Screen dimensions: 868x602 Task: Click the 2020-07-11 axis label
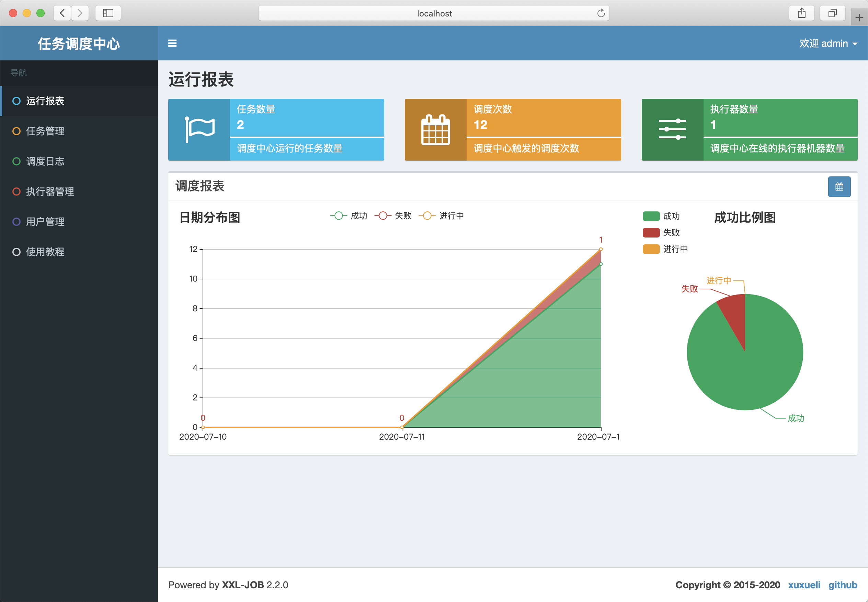click(401, 437)
